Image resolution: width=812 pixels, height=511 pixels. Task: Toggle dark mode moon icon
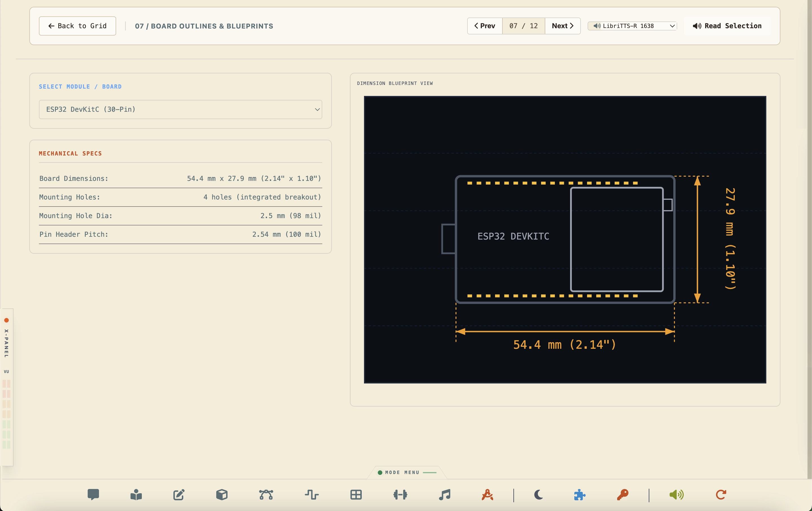pyautogui.click(x=538, y=494)
